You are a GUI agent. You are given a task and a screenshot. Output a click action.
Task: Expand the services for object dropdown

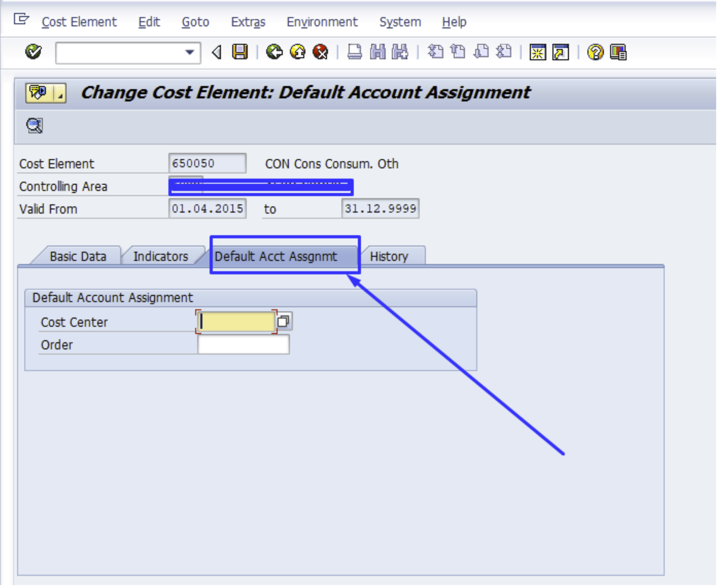[x=60, y=94]
